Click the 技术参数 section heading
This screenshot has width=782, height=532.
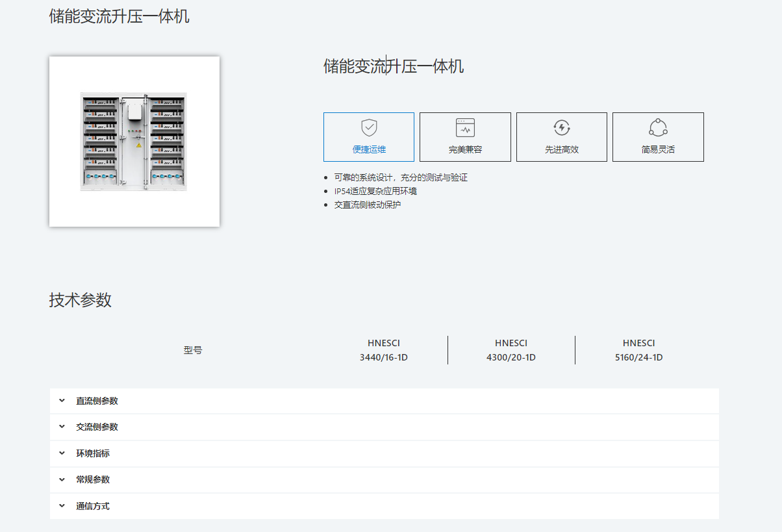[81, 300]
